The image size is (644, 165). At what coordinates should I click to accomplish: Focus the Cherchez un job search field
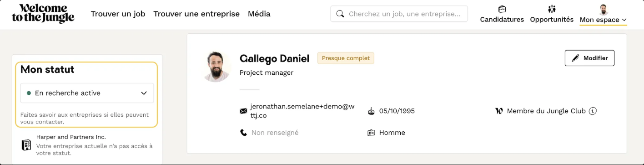tap(399, 14)
